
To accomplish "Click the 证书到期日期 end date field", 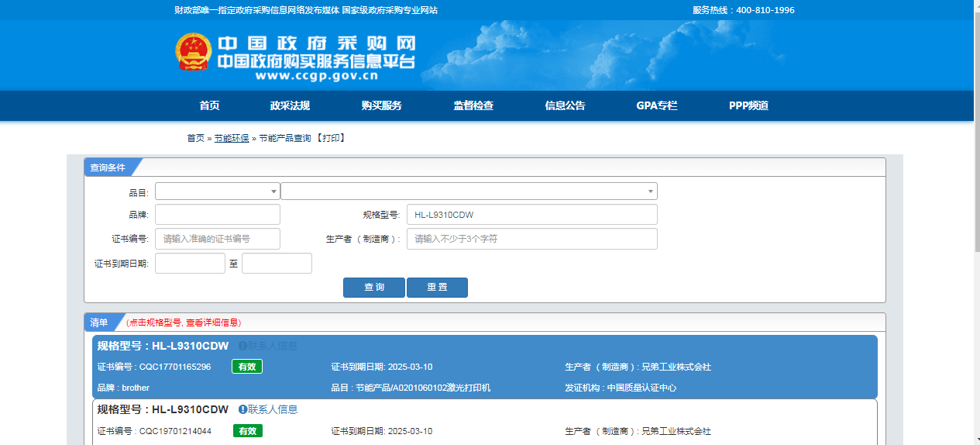I will (277, 264).
